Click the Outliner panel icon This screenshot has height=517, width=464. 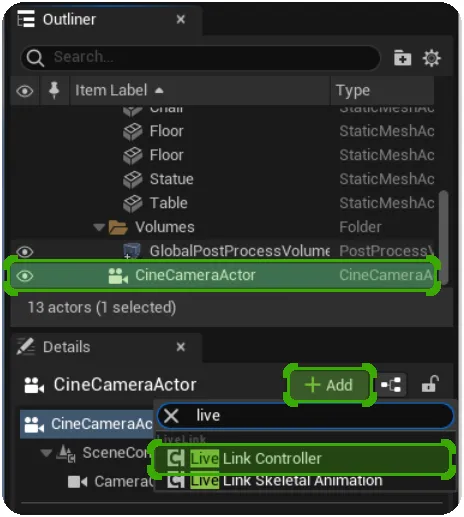[26, 19]
